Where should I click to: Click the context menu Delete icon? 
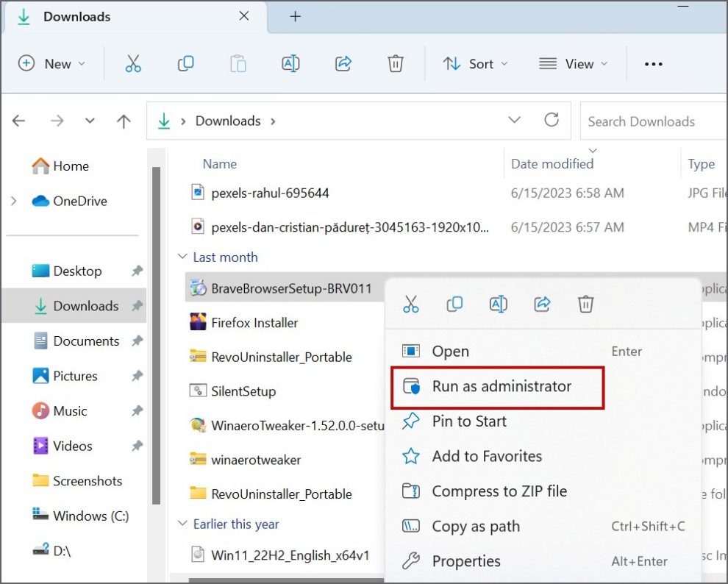click(585, 304)
